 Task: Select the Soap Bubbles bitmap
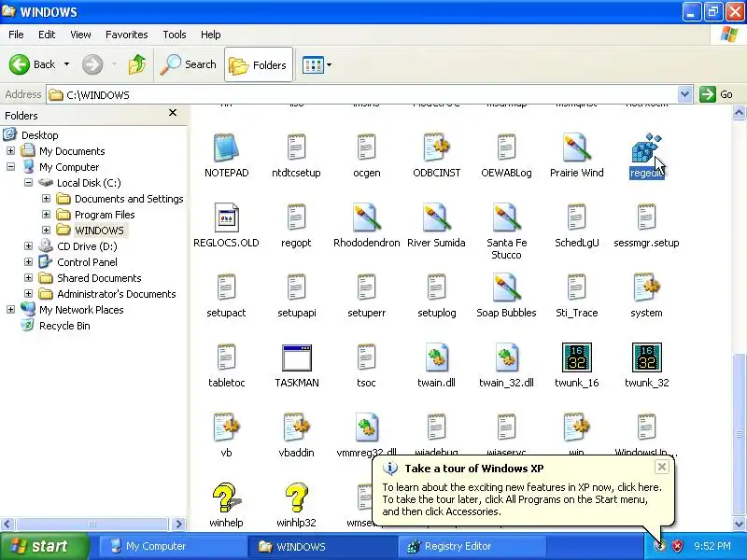[506, 287]
